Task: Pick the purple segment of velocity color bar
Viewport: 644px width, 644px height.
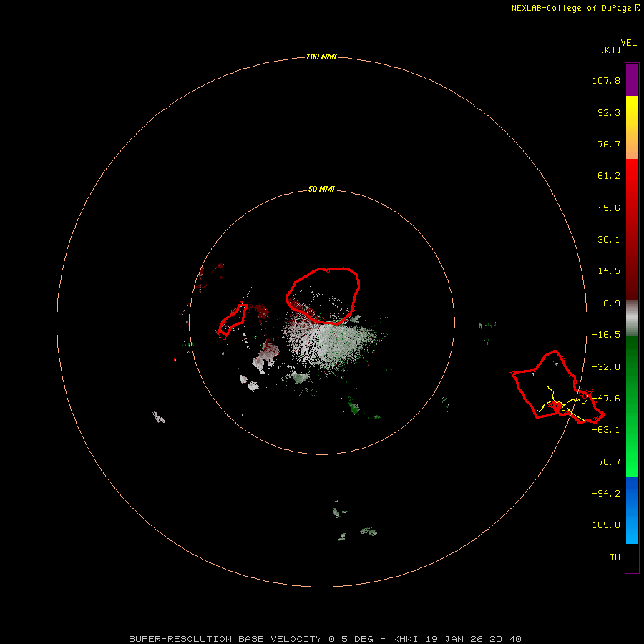Action: coord(632,79)
